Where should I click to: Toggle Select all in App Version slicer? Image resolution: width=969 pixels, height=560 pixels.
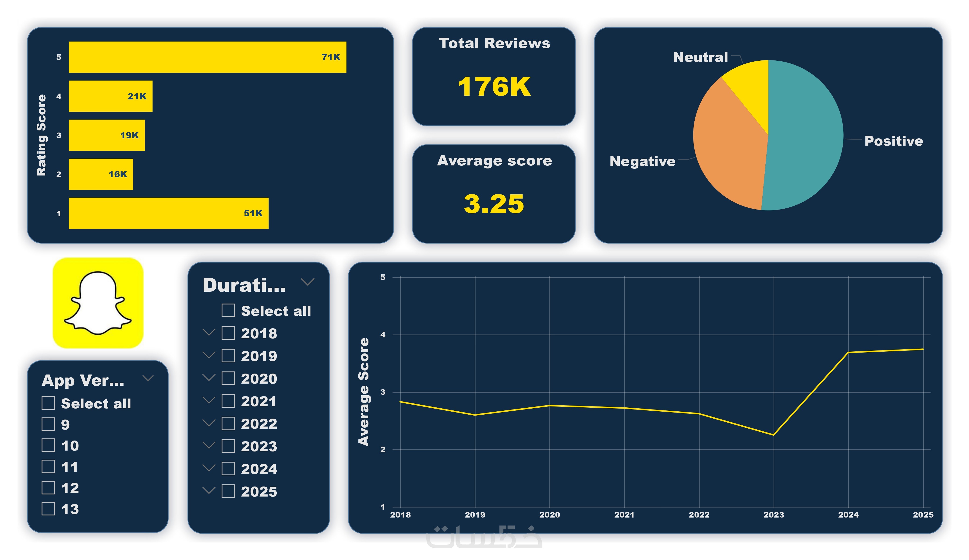tap(48, 403)
